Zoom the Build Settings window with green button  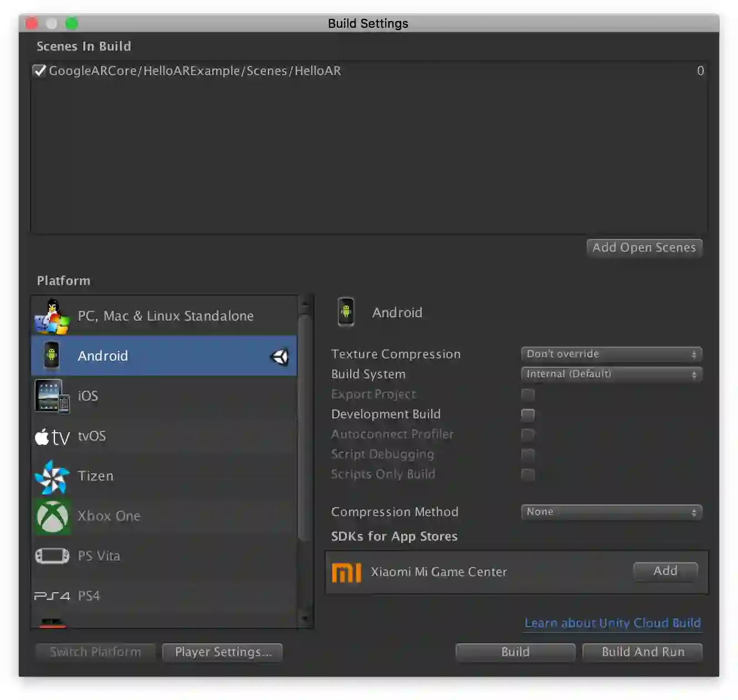point(72,23)
